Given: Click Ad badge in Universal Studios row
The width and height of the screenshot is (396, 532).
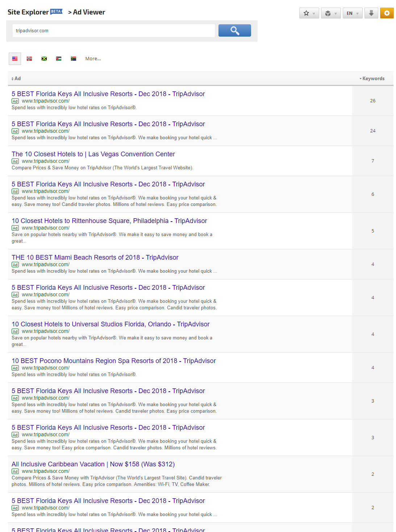Looking at the screenshot, I should click(15, 331).
